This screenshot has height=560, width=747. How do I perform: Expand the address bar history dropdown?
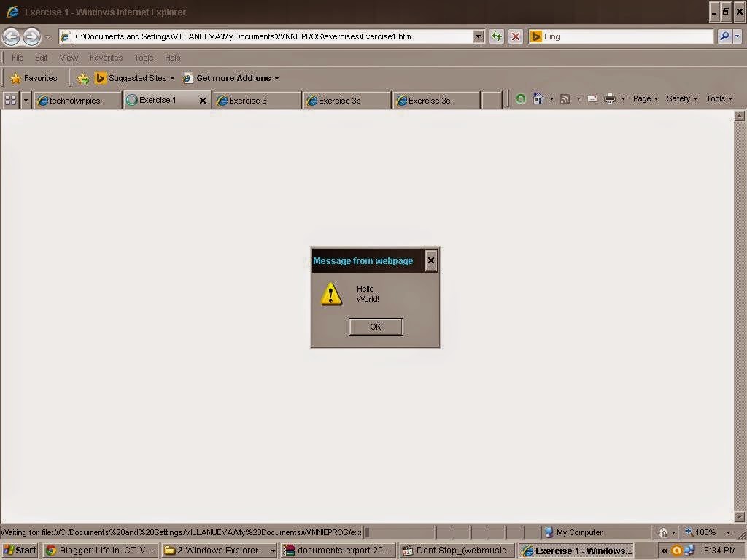pyautogui.click(x=479, y=36)
